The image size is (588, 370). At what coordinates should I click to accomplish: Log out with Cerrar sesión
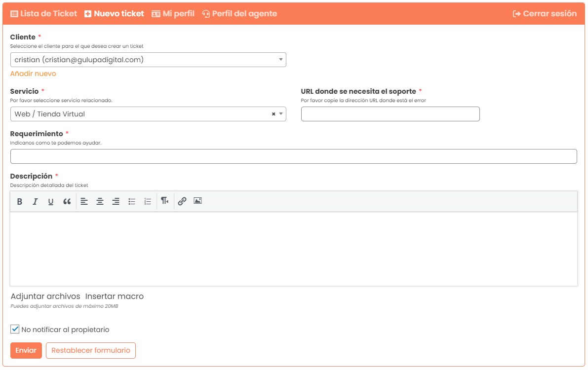(545, 13)
